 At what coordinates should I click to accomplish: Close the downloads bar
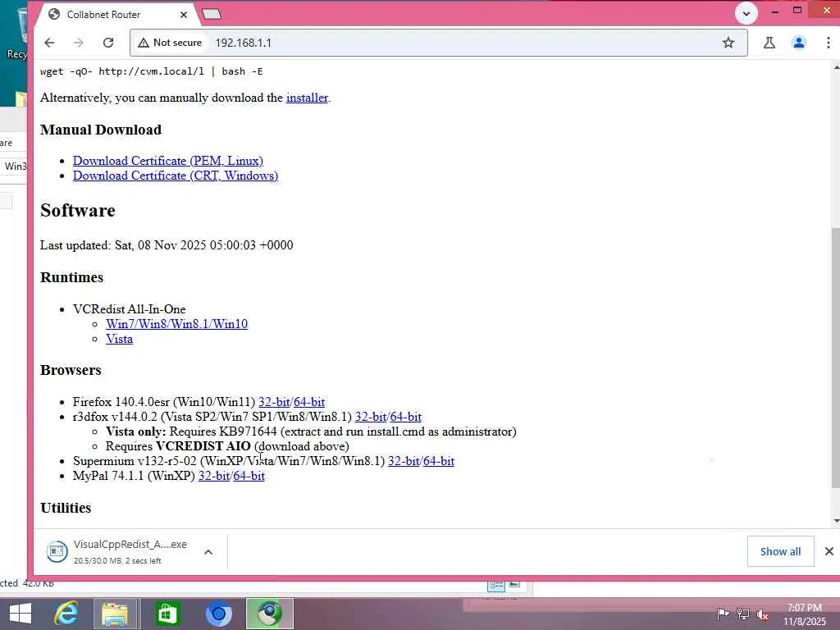tap(829, 551)
